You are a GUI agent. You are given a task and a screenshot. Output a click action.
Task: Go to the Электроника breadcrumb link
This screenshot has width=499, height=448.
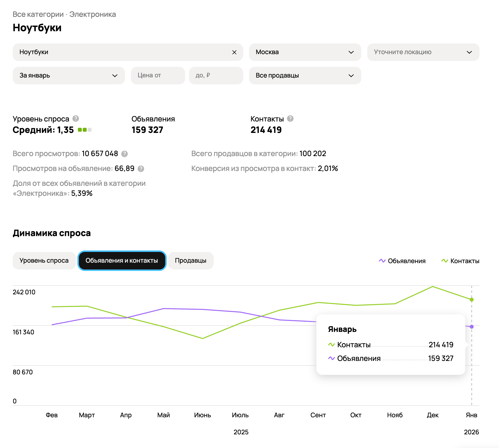(x=93, y=14)
